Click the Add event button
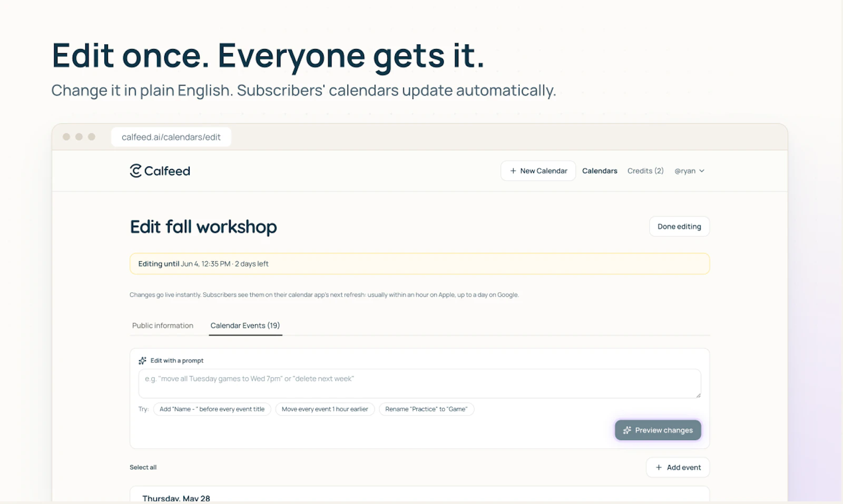Image resolution: width=843 pixels, height=504 pixels. (x=678, y=467)
